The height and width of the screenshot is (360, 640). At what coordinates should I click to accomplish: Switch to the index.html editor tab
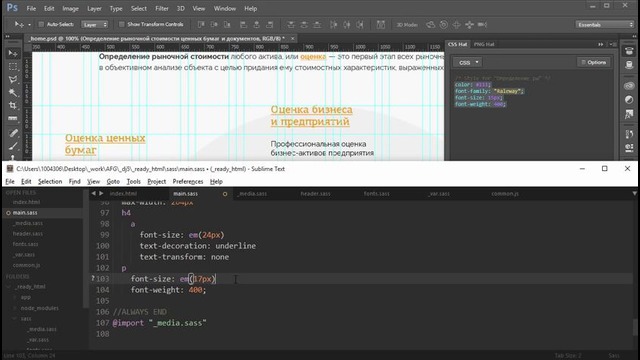pos(123,193)
